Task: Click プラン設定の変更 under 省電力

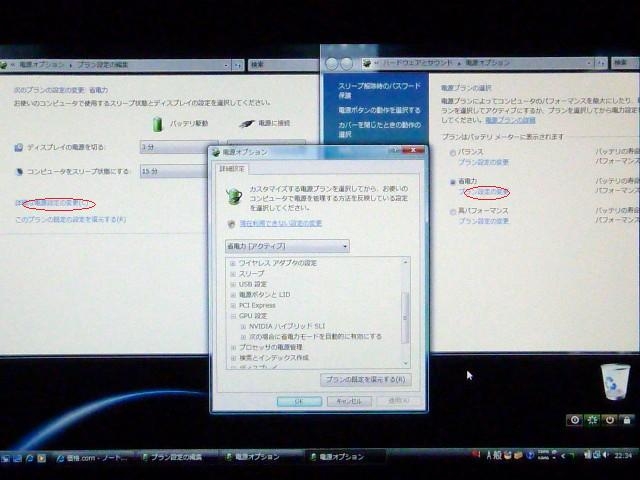Action: tap(483, 191)
